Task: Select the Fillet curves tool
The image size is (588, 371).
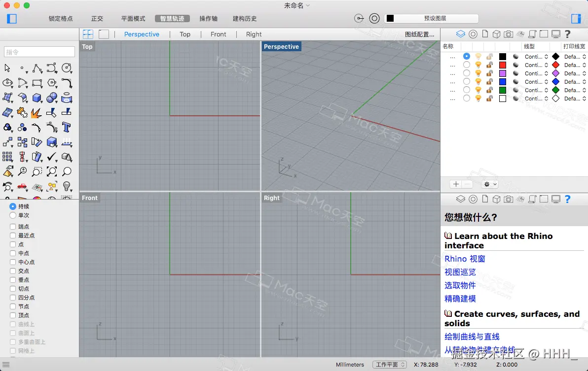Action: (67, 83)
